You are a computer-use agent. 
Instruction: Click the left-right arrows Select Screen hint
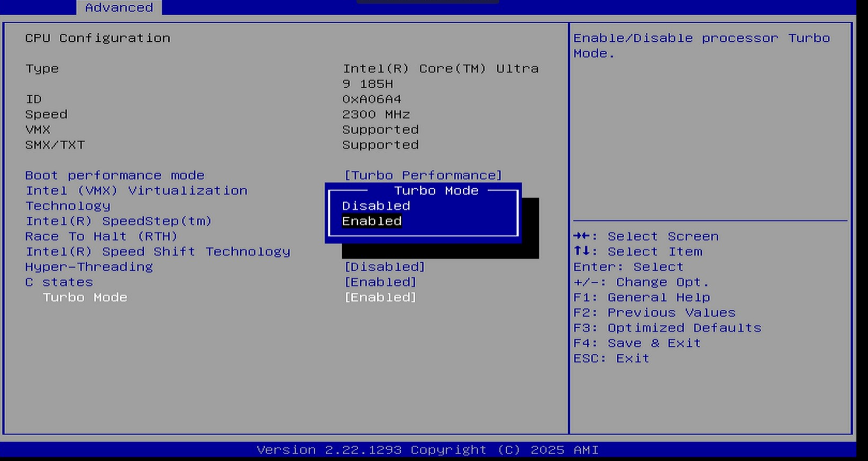646,236
